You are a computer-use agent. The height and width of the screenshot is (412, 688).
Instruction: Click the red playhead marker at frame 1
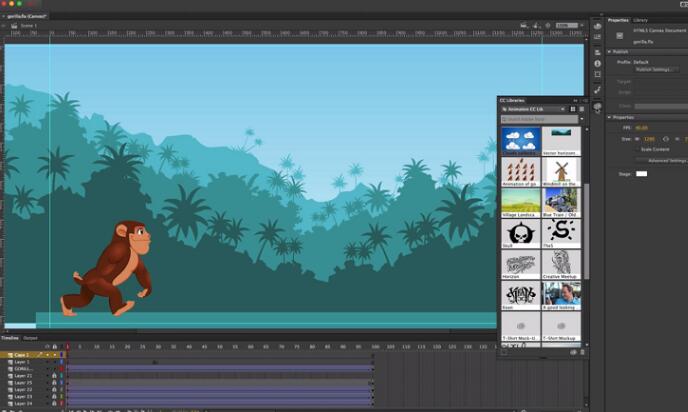coord(67,347)
